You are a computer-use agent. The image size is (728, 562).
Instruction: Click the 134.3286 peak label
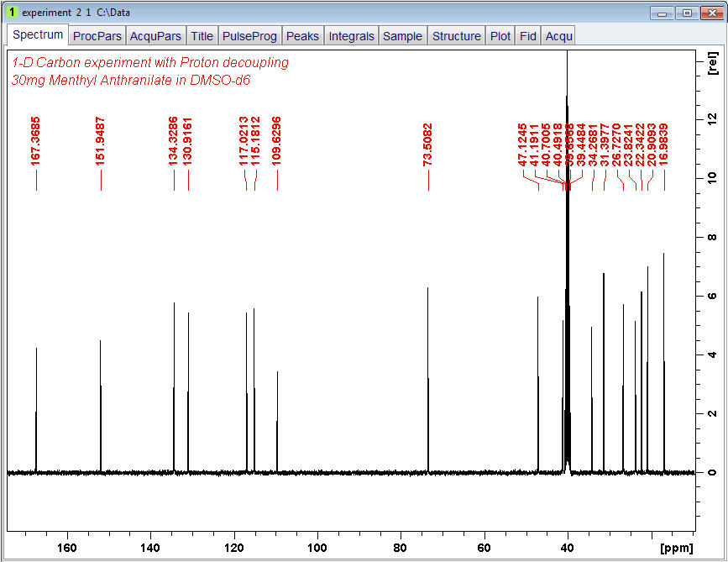tap(173, 141)
